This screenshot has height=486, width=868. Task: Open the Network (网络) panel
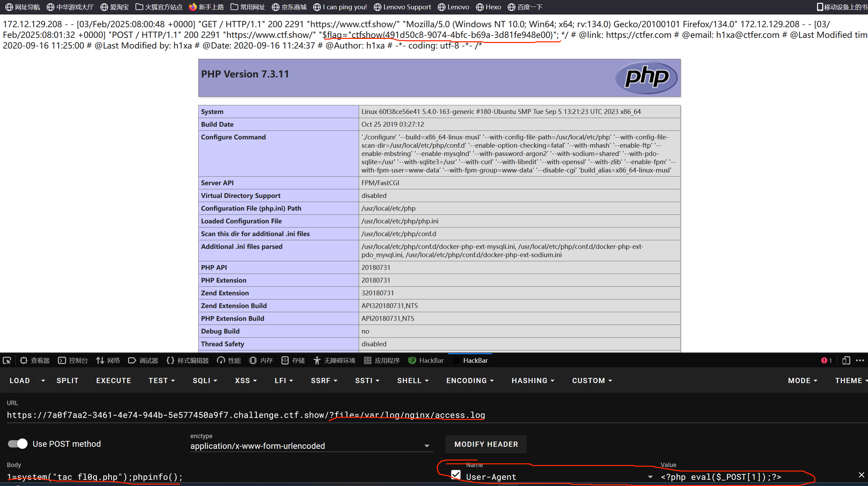tap(108, 360)
